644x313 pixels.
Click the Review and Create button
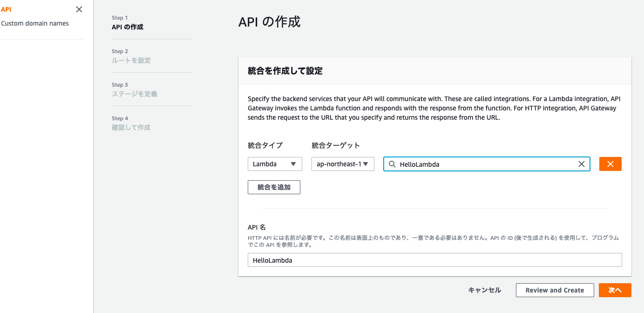tap(555, 290)
